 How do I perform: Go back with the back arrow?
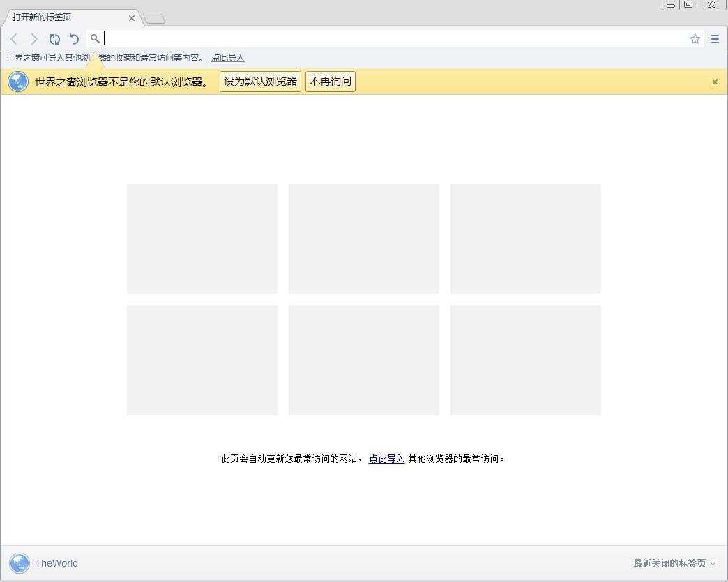coord(15,39)
